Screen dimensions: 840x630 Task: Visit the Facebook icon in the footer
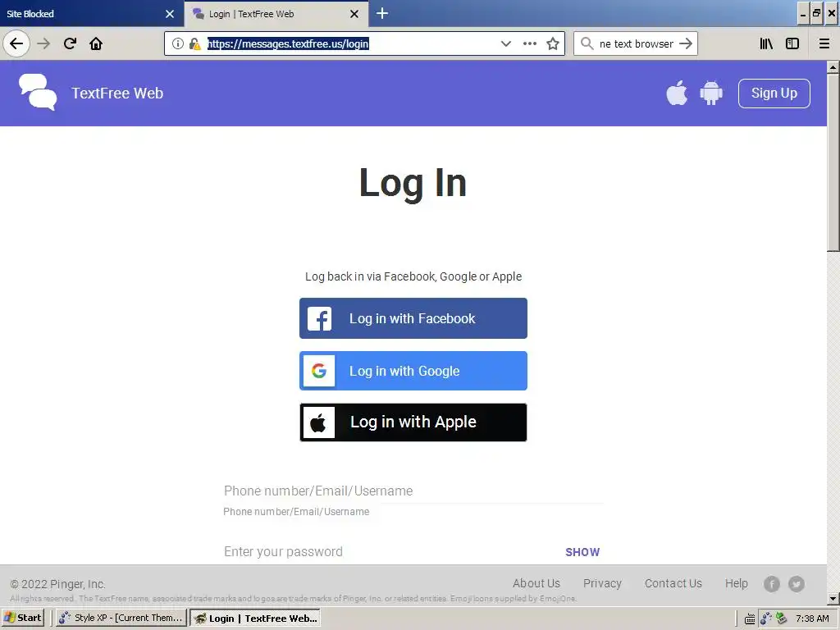[x=771, y=584]
